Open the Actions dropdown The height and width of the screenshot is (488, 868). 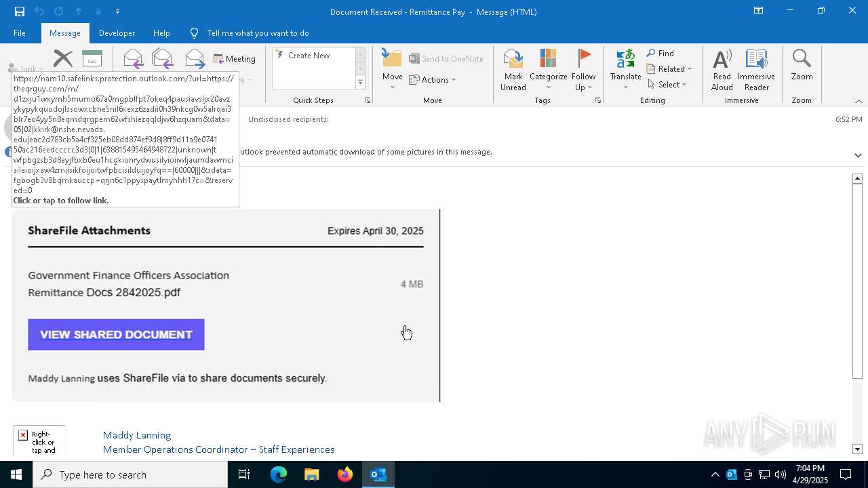(433, 80)
